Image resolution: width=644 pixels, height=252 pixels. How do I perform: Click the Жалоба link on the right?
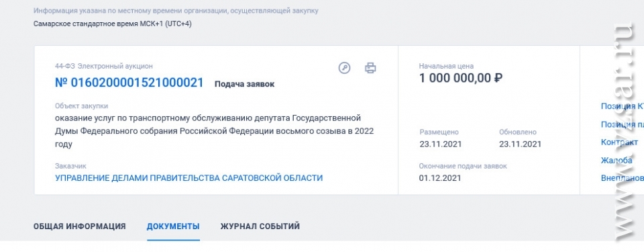pyautogui.click(x=616, y=160)
